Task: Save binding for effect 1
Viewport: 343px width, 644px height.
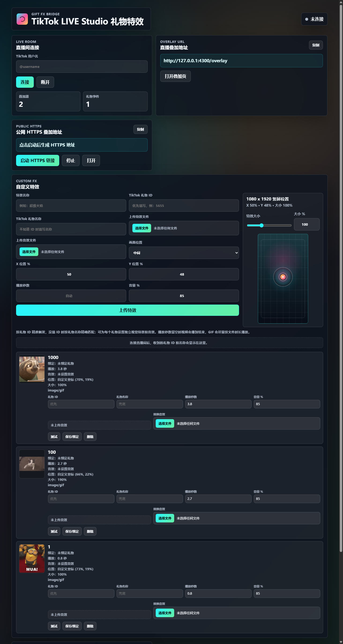Action: coord(72,626)
